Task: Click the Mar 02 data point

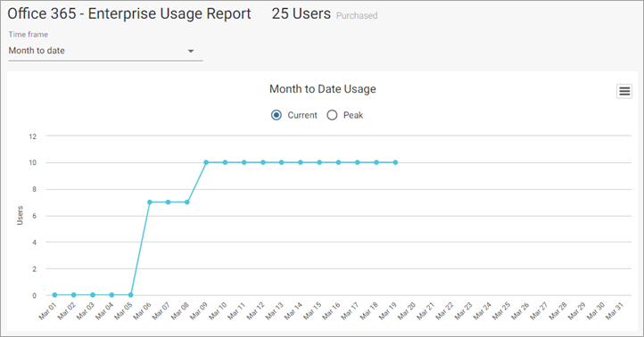Action: (x=73, y=295)
